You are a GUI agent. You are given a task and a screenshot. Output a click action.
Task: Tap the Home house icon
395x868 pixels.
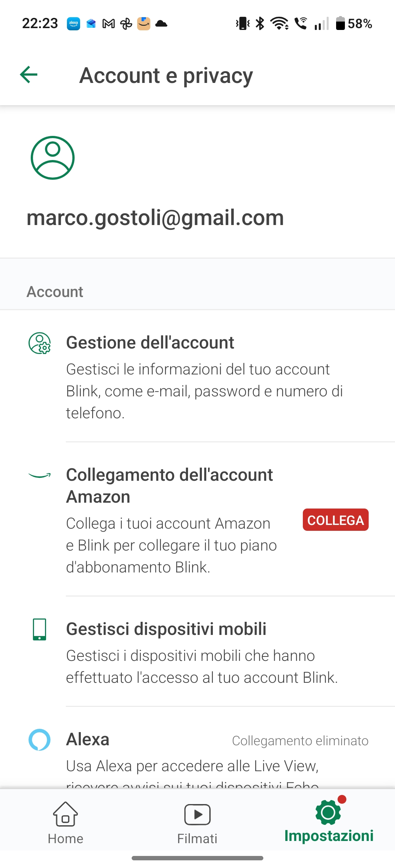click(x=65, y=814)
